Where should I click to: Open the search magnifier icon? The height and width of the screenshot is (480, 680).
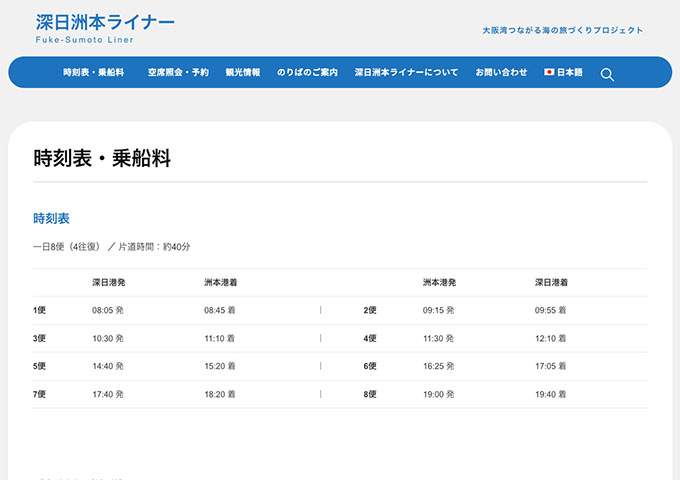(x=607, y=75)
